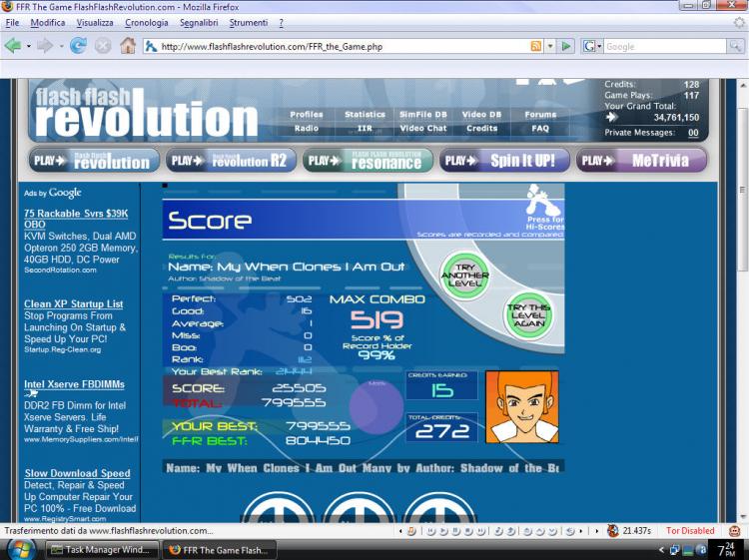
Task: Play Revolution R2 button
Action: [x=231, y=161]
